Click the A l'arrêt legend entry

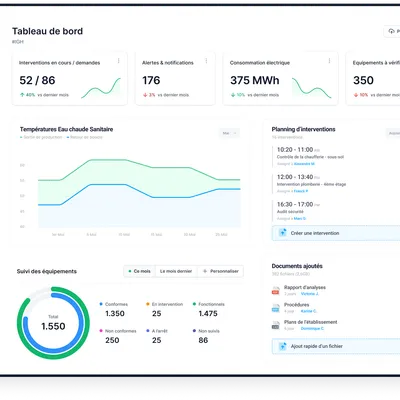pyautogui.click(x=157, y=331)
